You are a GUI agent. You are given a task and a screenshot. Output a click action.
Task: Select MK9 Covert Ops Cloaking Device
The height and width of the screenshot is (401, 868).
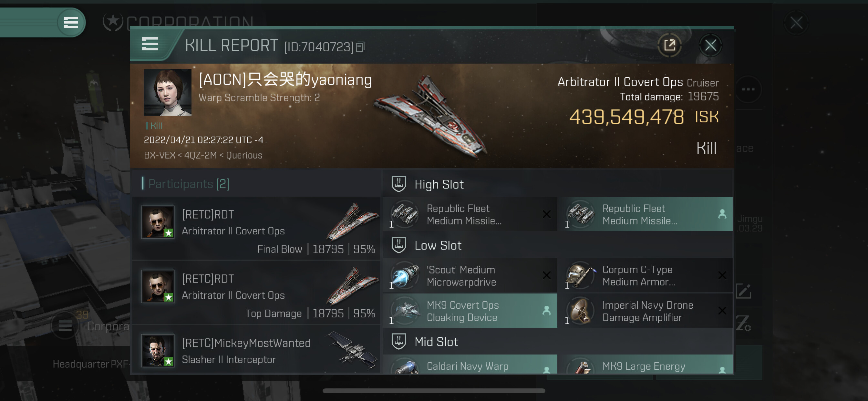coord(470,311)
